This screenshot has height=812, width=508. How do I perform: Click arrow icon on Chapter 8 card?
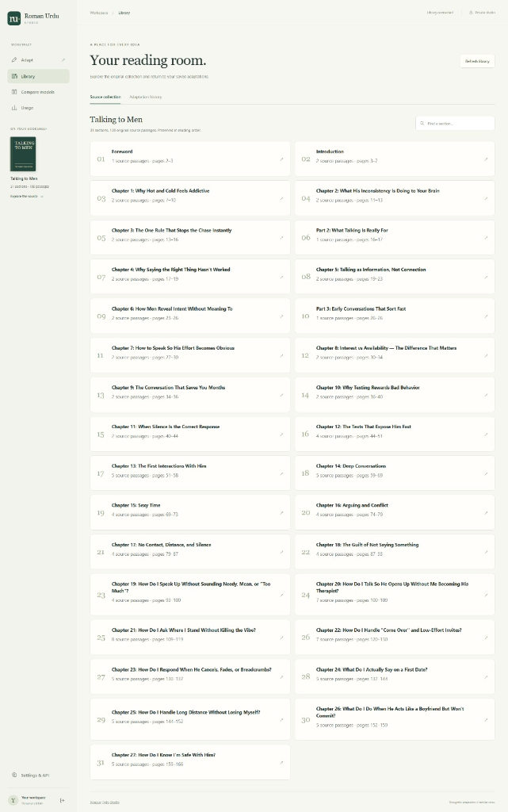[486, 356]
